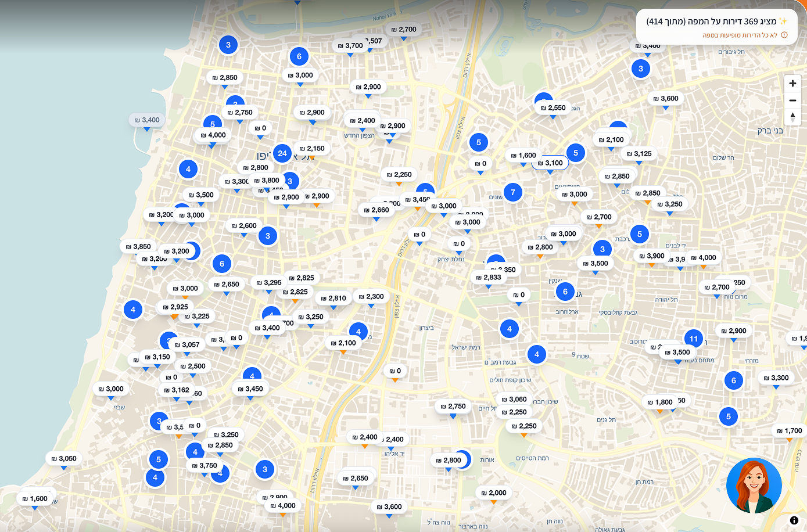Screen dimensions: 807x532
Task: Select the ₪3,050 price marker
Action: [x=63, y=459]
